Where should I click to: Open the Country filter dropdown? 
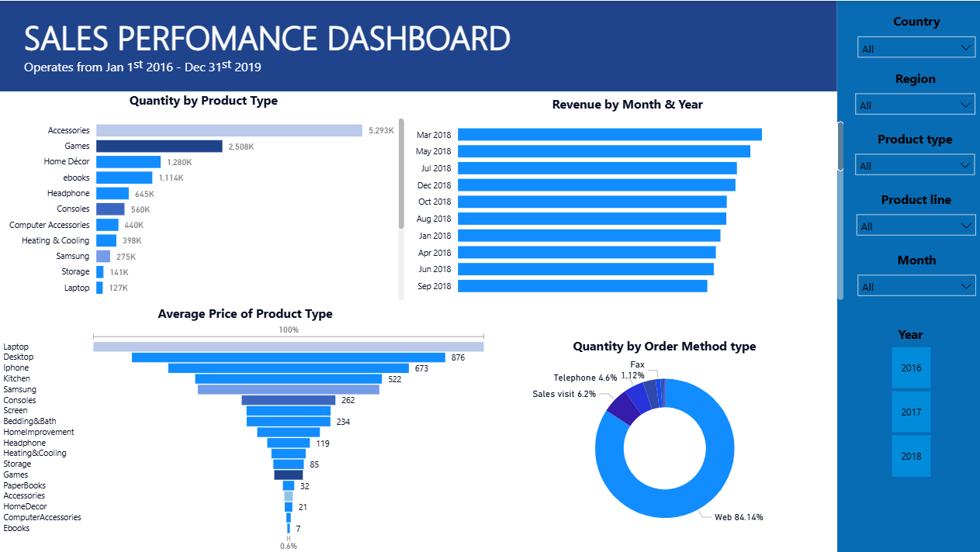point(916,48)
